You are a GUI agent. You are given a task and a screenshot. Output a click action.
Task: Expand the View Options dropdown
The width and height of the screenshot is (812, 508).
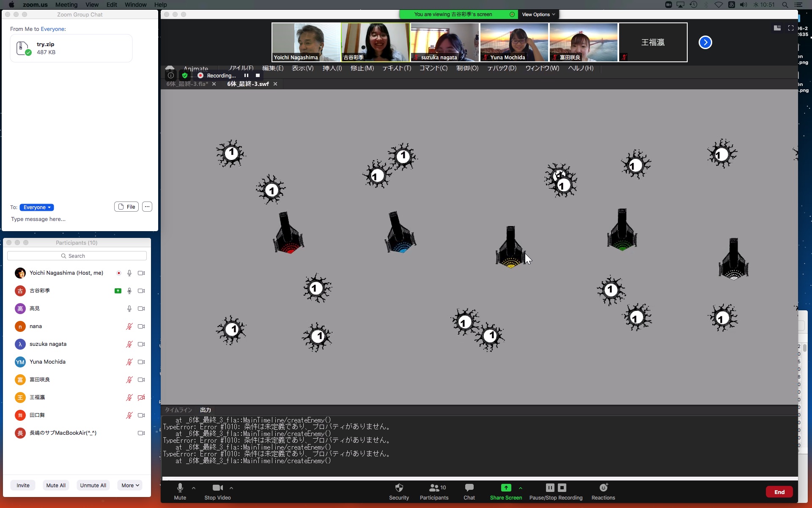pyautogui.click(x=538, y=14)
